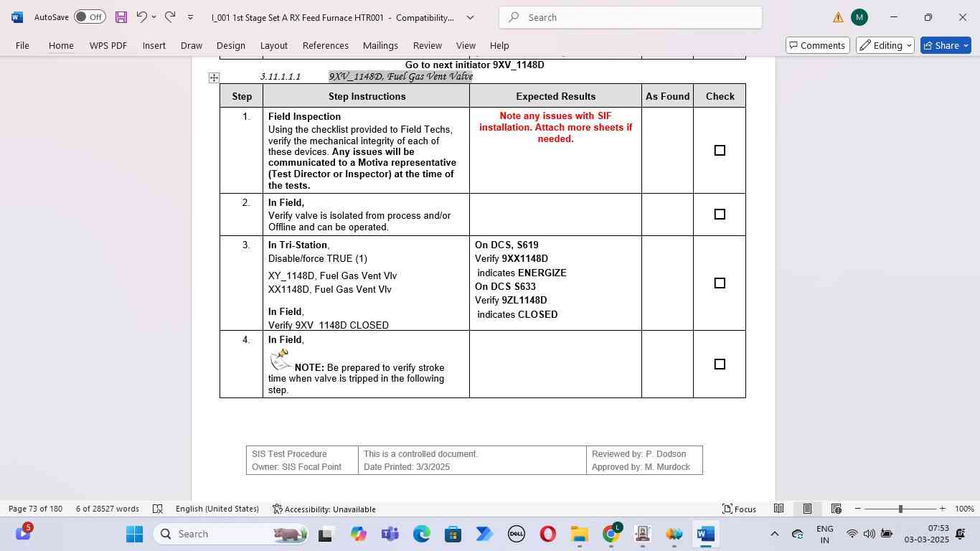The height and width of the screenshot is (551, 980).
Task: Toggle AutoSave switch
Action: (x=90, y=17)
